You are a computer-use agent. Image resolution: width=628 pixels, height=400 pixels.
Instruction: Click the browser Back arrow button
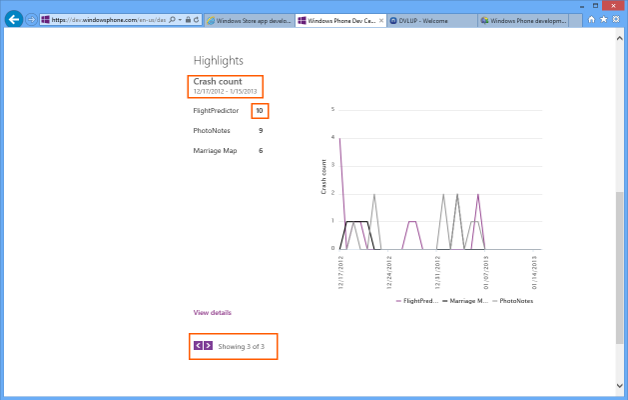pyautogui.click(x=15, y=19)
